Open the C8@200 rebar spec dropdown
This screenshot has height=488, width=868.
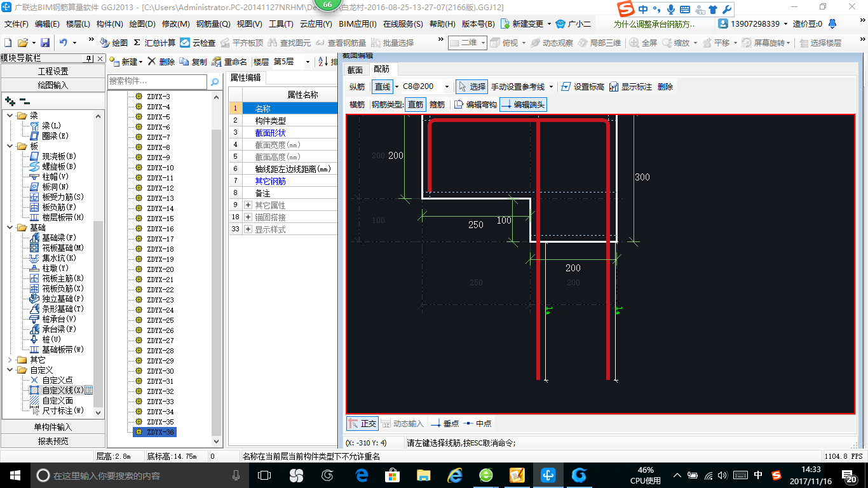[447, 86]
